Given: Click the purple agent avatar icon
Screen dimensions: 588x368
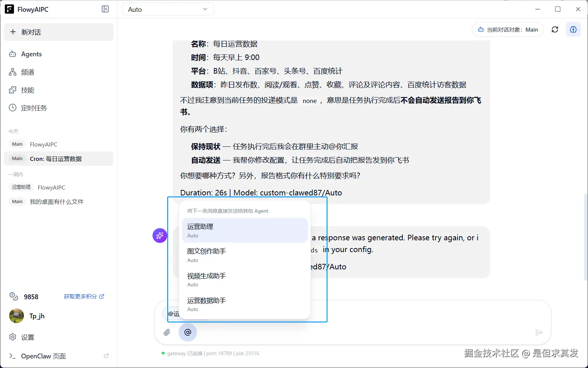Looking at the screenshot, I should pyautogui.click(x=159, y=236).
